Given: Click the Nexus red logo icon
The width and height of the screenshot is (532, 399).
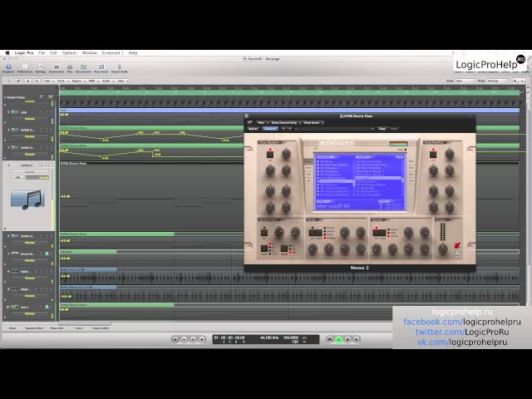Looking at the screenshot, I should (x=456, y=245).
